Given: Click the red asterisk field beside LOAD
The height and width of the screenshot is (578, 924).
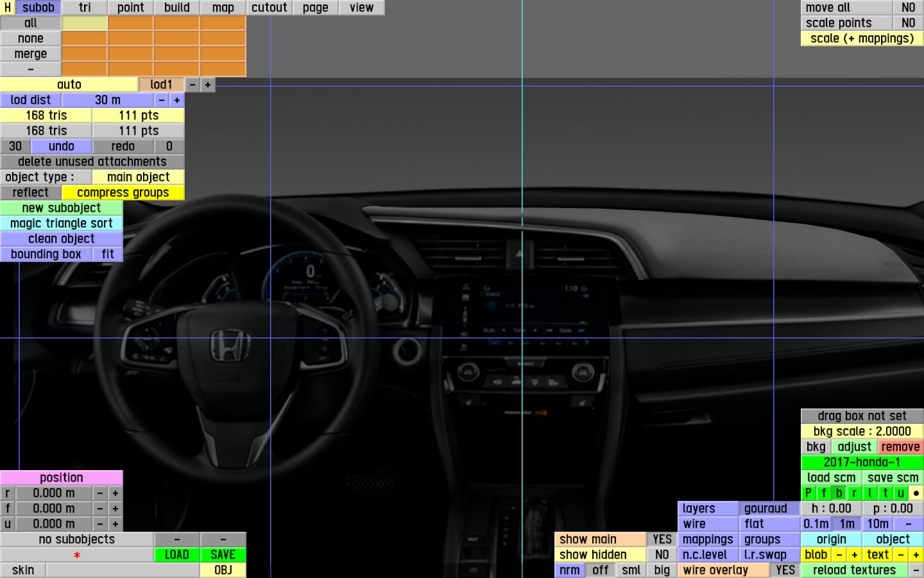Looking at the screenshot, I should 77,555.
